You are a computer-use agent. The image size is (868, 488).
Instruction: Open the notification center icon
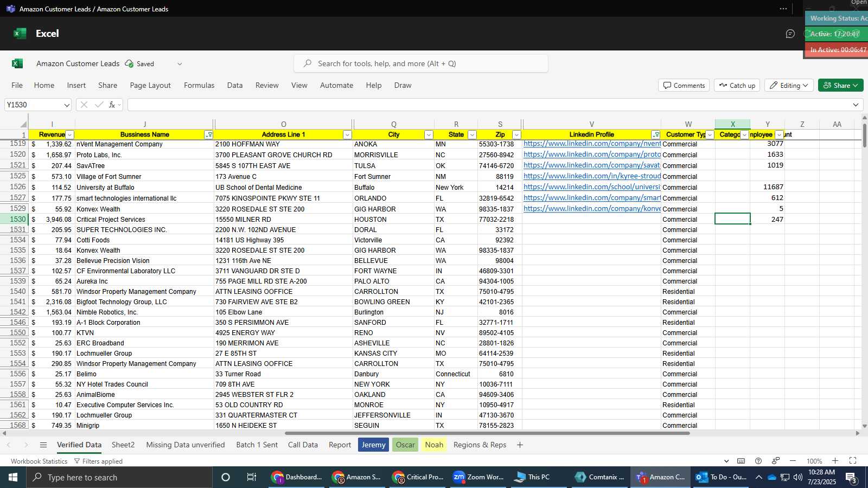(x=852, y=478)
